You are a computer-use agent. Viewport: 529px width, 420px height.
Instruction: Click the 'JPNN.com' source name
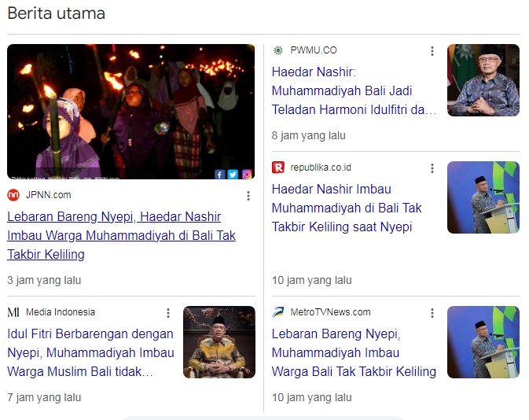click(48, 195)
